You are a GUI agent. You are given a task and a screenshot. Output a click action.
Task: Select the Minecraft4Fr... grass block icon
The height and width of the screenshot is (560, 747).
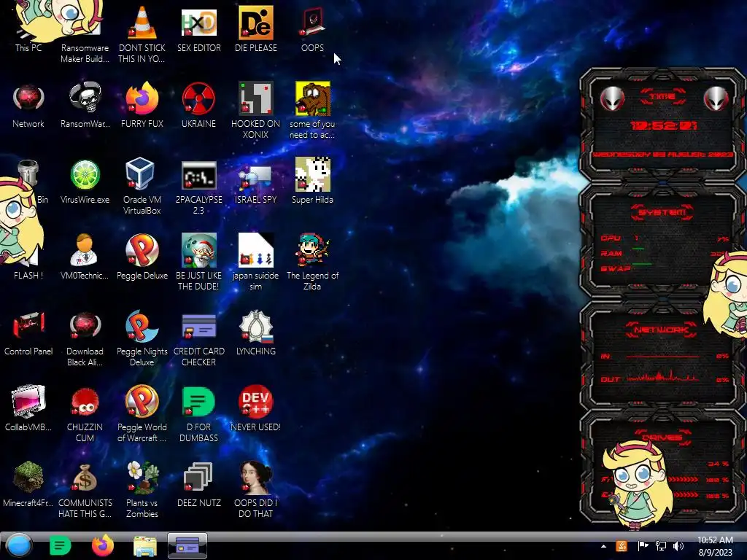(28, 484)
